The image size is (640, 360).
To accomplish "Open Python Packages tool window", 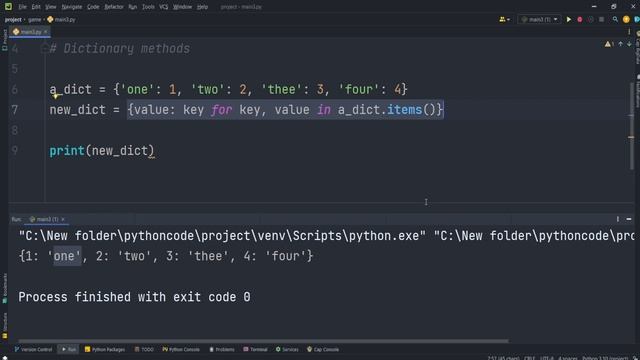I will 105,349.
